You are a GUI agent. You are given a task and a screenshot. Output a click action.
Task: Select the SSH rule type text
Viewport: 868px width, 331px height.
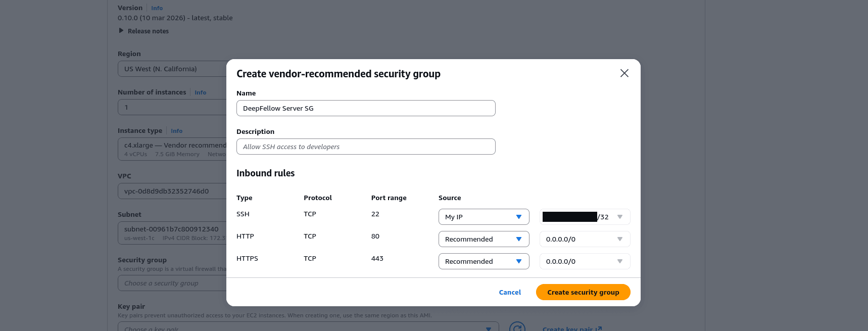pos(243,214)
